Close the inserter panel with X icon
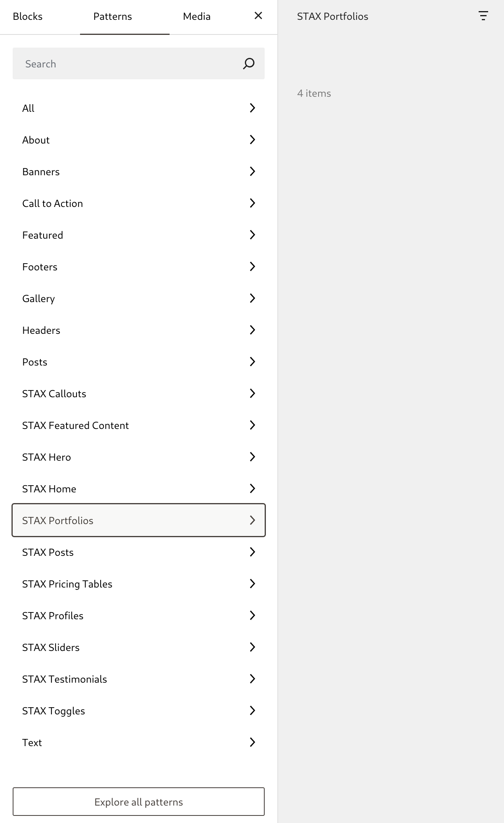The height and width of the screenshot is (823, 504). pos(258,16)
